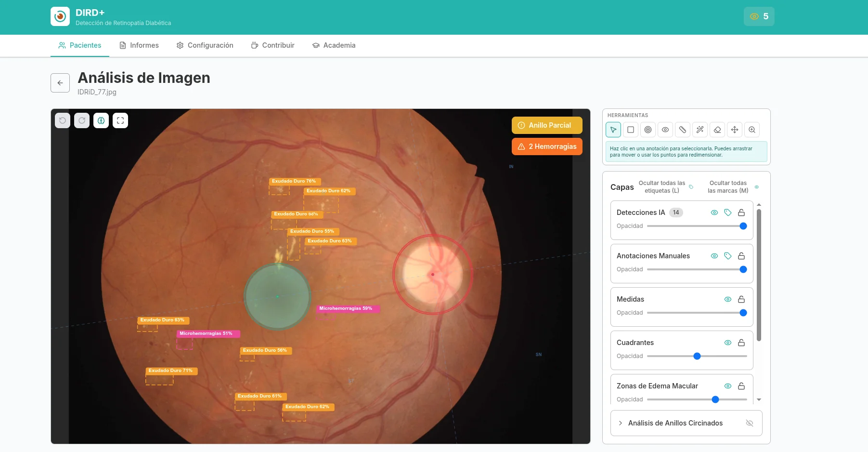Click the green macula circle marker
Image resolution: width=868 pixels, height=452 pixels.
[277, 296]
